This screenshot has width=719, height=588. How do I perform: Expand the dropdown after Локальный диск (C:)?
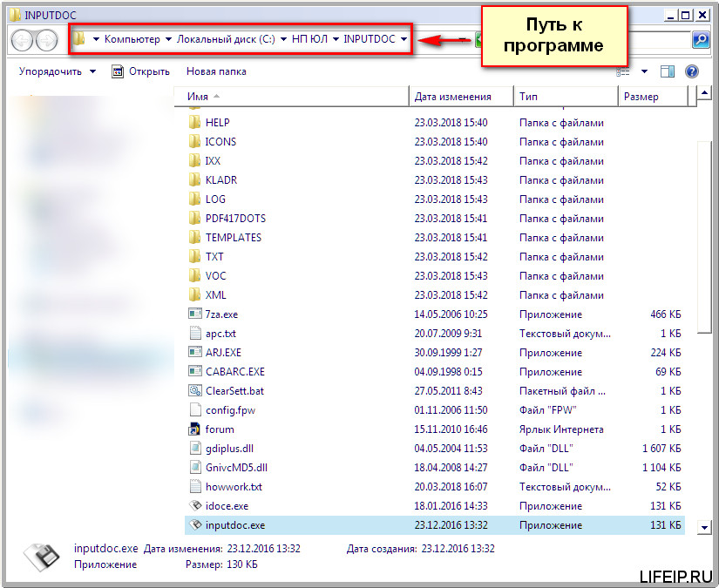(x=283, y=39)
